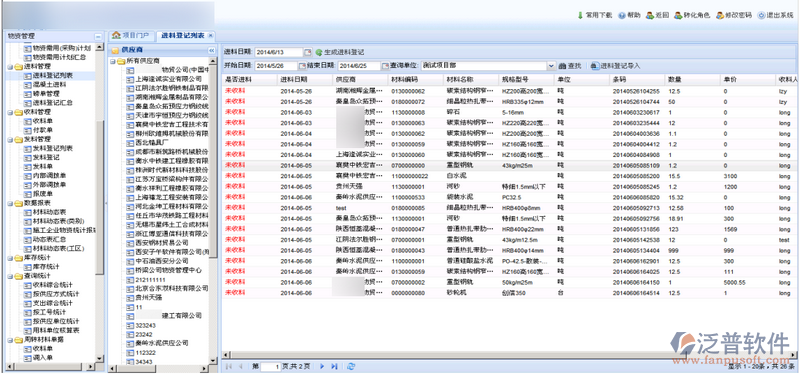Viewport: 800px width, 376px height.
Task: Open calendar picker for 结束日期
Action: 385,66
